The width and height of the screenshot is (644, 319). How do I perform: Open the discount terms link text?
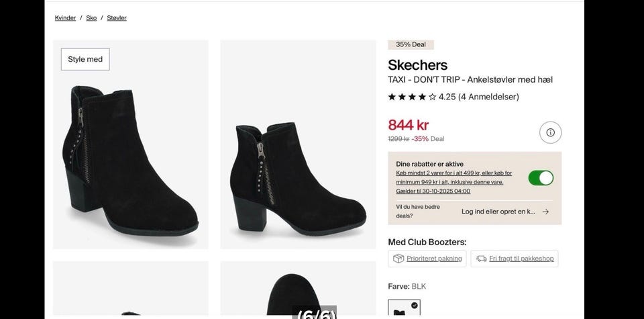pyautogui.click(x=453, y=177)
